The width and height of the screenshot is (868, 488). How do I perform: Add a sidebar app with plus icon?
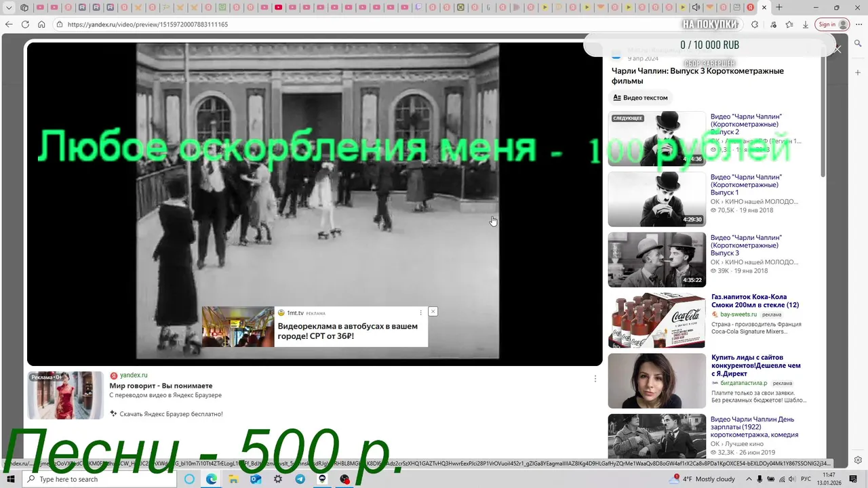pos(858,73)
